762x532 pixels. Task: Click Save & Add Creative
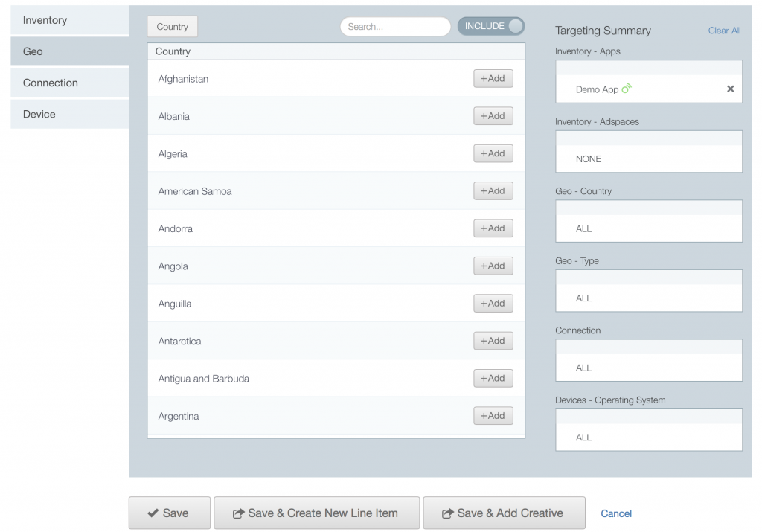[504, 513]
